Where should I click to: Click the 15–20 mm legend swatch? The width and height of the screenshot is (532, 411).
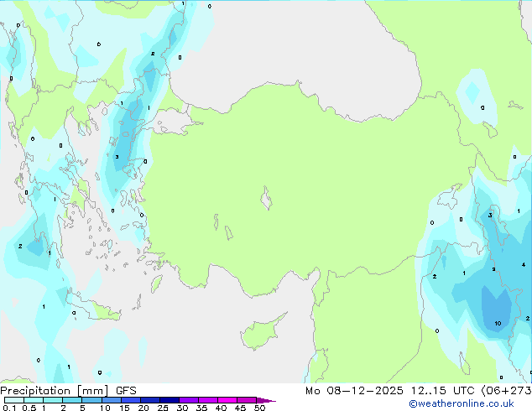coord(130,400)
